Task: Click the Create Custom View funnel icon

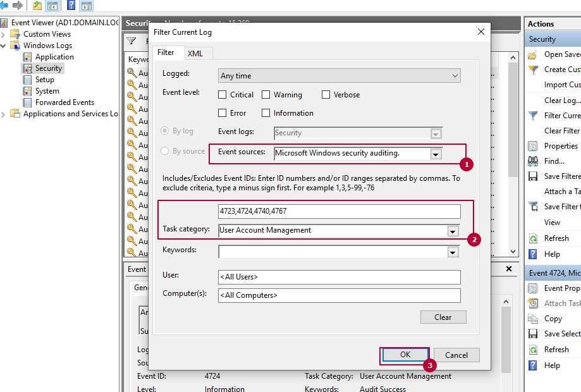Action: coord(533,70)
